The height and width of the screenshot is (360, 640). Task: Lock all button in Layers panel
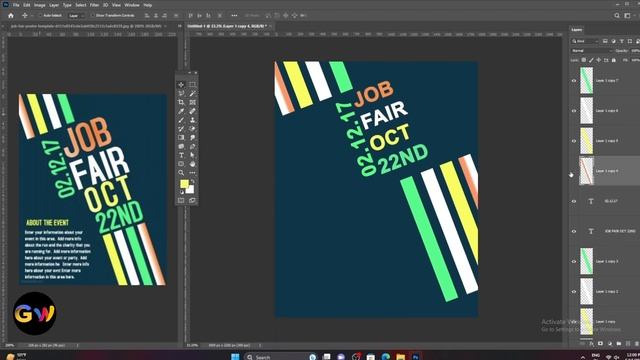[x=613, y=60]
